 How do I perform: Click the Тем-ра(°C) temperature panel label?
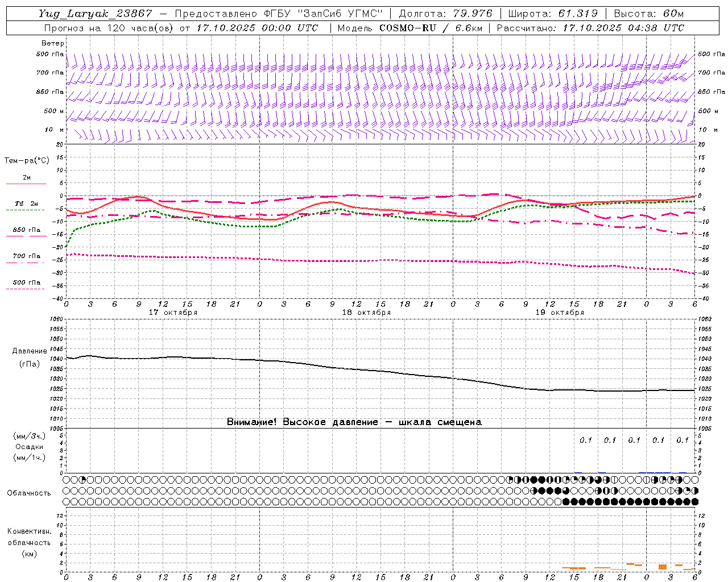pyautogui.click(x=27, y=161)
